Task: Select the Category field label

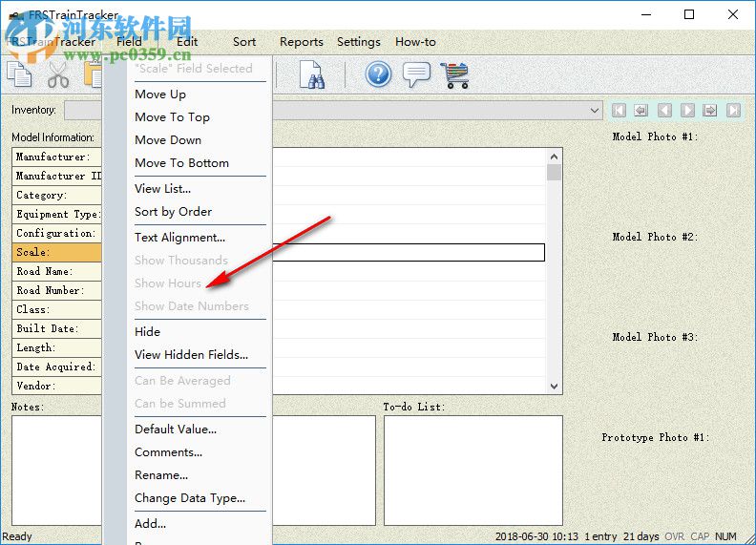Action: tap(56, 195)
